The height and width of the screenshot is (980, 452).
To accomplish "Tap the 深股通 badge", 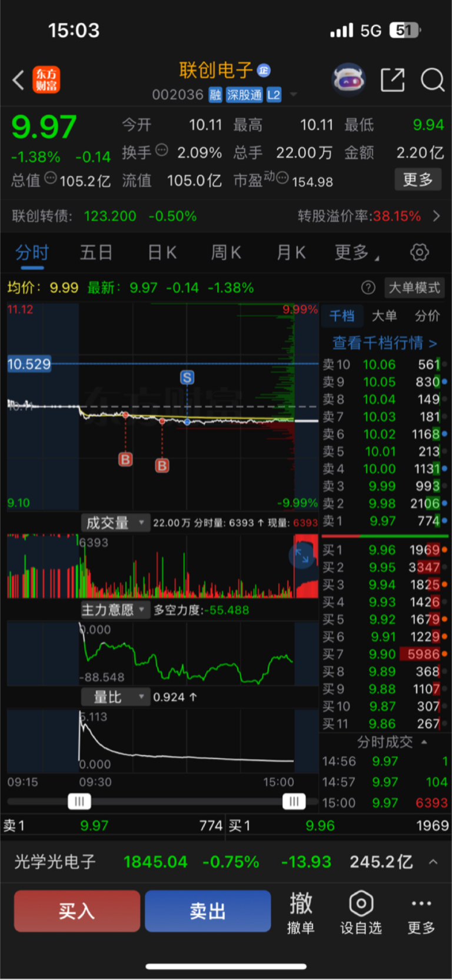I will [244, 95].
